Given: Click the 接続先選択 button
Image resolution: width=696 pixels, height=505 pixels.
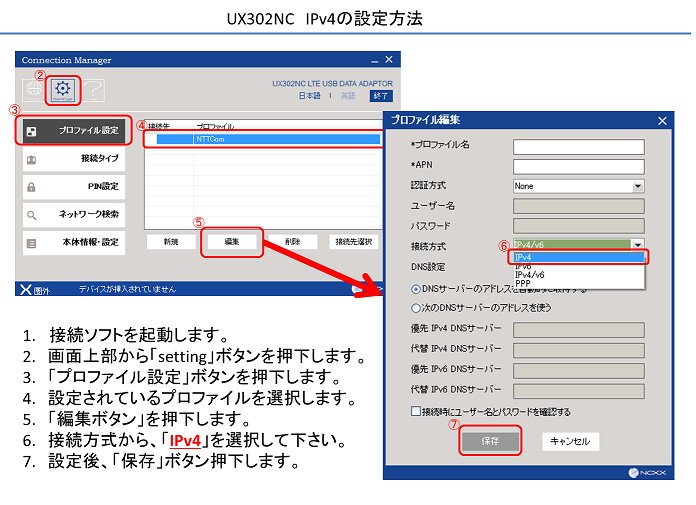Looking at the screenshot, I should point(353,242).
